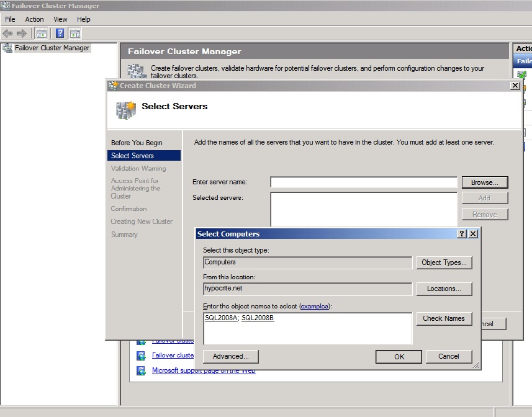Confirm Select Computers with OK

click(x=399, y=357)
